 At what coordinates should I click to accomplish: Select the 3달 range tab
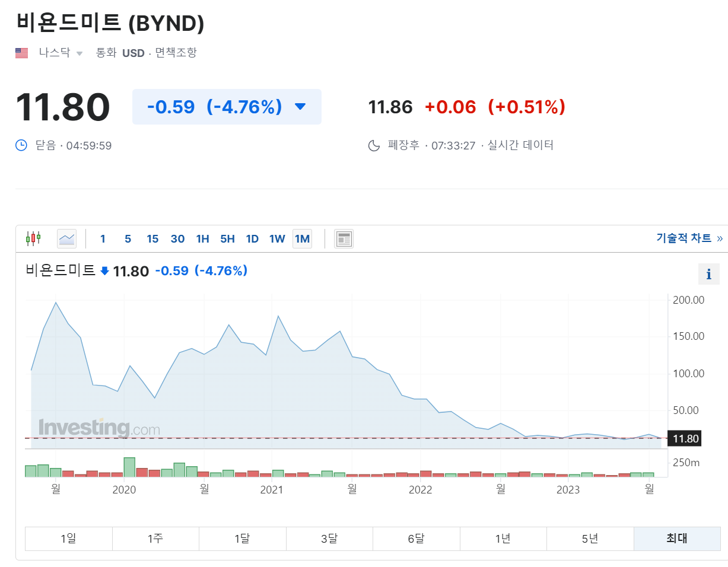tap(329, 539)
